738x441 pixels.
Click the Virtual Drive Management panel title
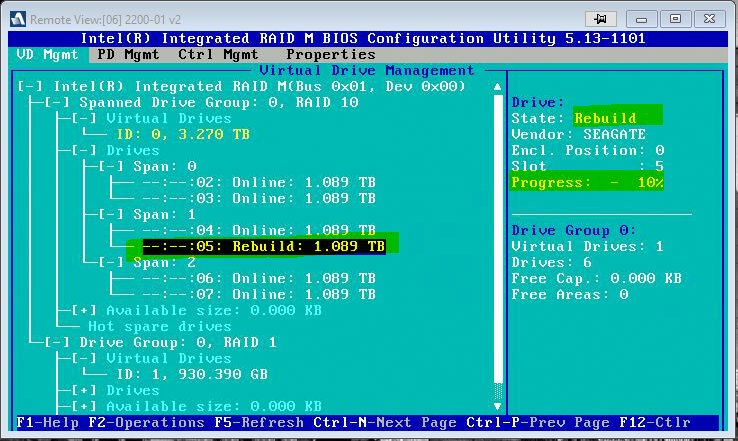(x=367, y=71)
